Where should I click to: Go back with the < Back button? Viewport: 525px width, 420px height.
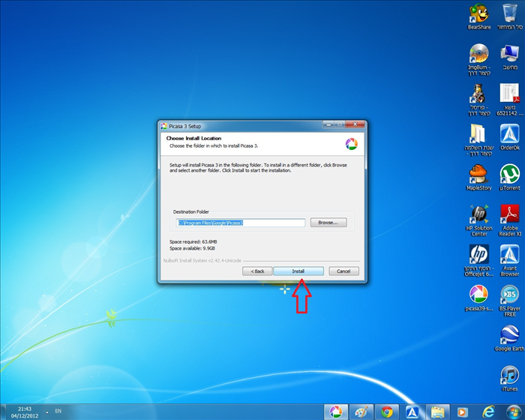[256, 271]
